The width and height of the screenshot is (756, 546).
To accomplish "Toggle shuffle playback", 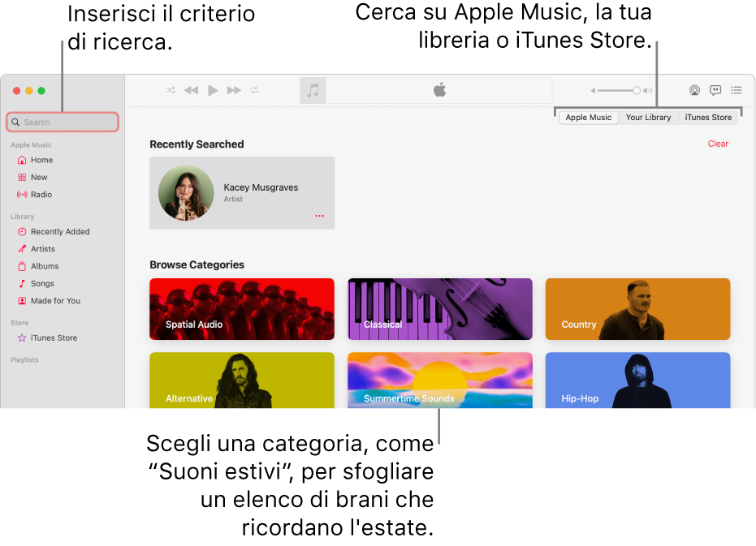I will point(171,90).
